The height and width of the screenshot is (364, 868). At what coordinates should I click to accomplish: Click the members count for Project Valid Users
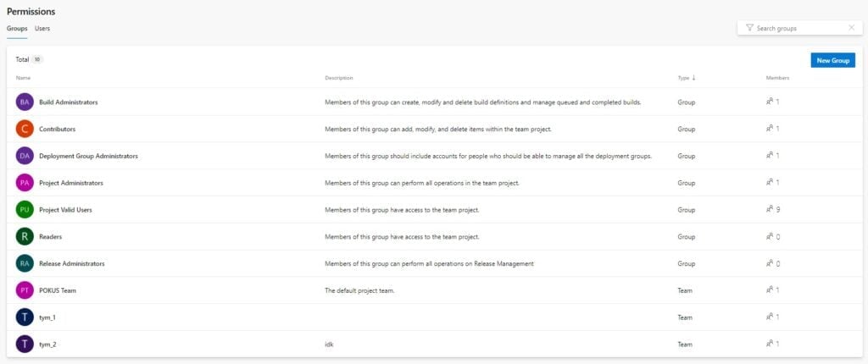(x=772, y=210)
